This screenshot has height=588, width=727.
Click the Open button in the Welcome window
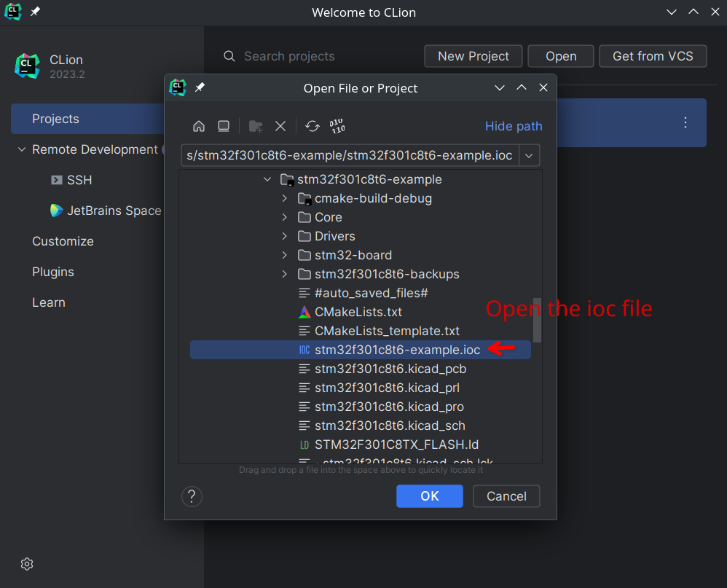tap(561, 56)
